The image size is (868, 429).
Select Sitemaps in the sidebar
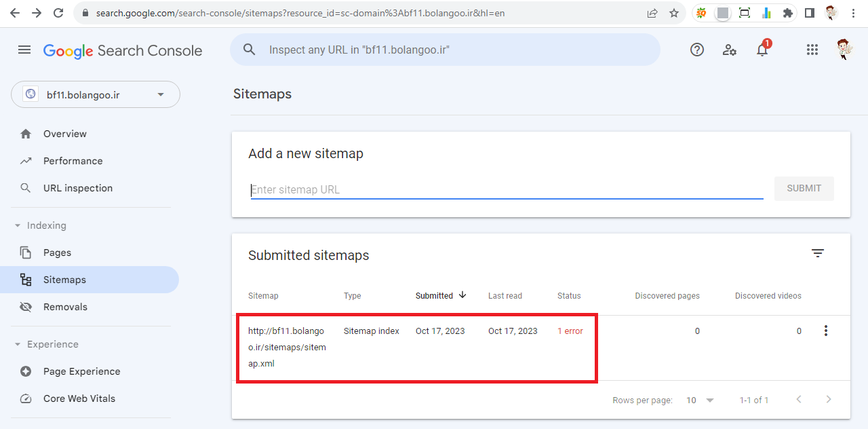(x=90, y=280)
